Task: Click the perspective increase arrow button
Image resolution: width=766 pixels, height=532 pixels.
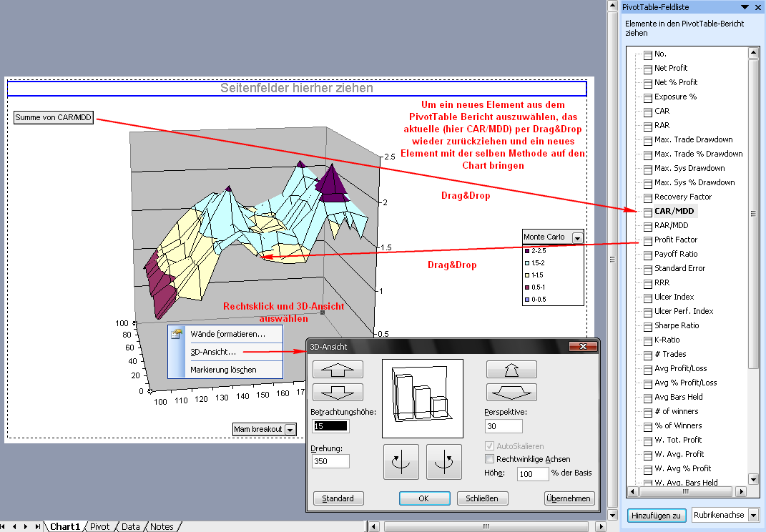Action: point(511,369)
